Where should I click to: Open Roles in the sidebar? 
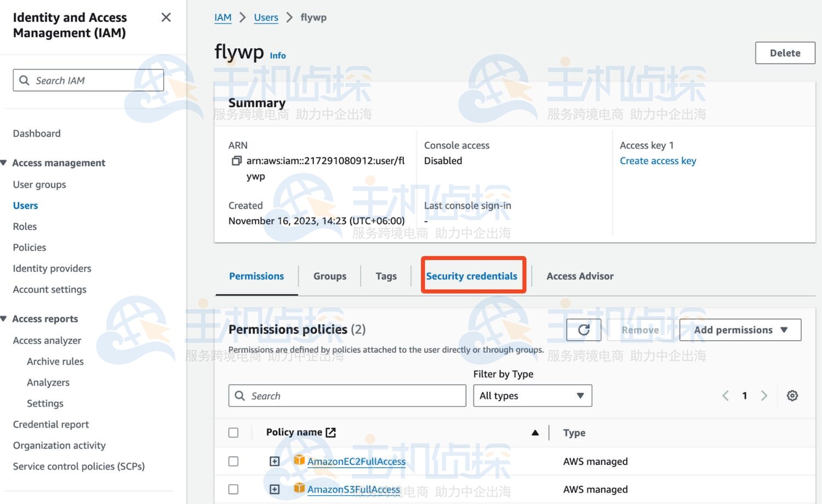click(x=25, y=226)
